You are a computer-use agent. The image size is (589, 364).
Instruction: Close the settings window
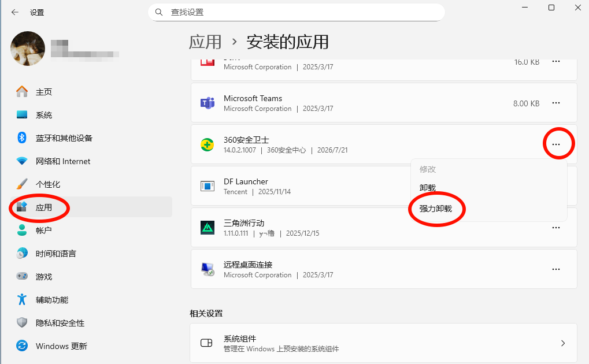click(x=578, y=8)
